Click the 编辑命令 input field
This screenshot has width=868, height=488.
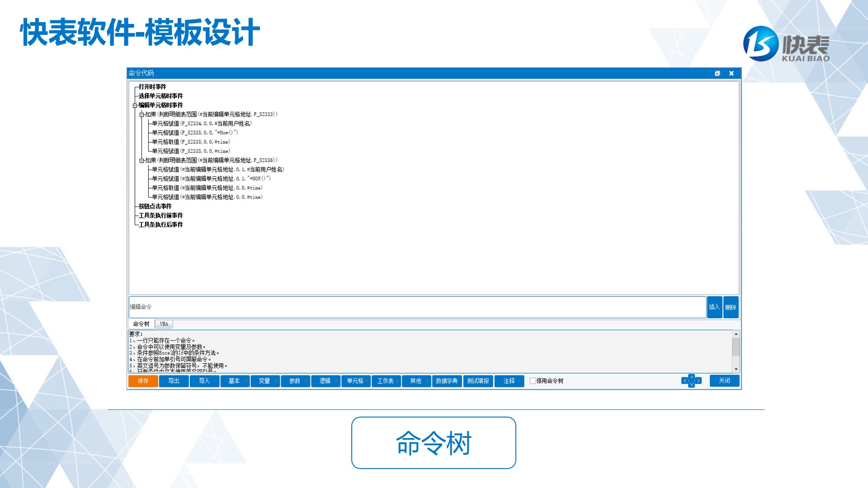tap(417, 307)
